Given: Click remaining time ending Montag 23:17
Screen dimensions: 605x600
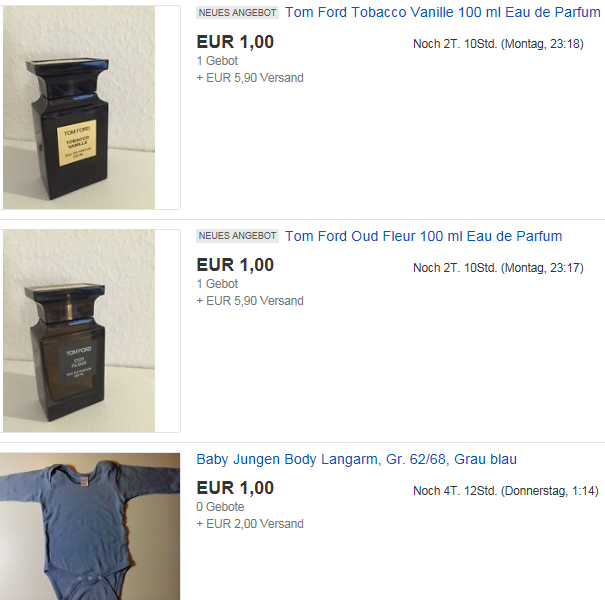Looking at the screenshot, I should coord(498,268).
